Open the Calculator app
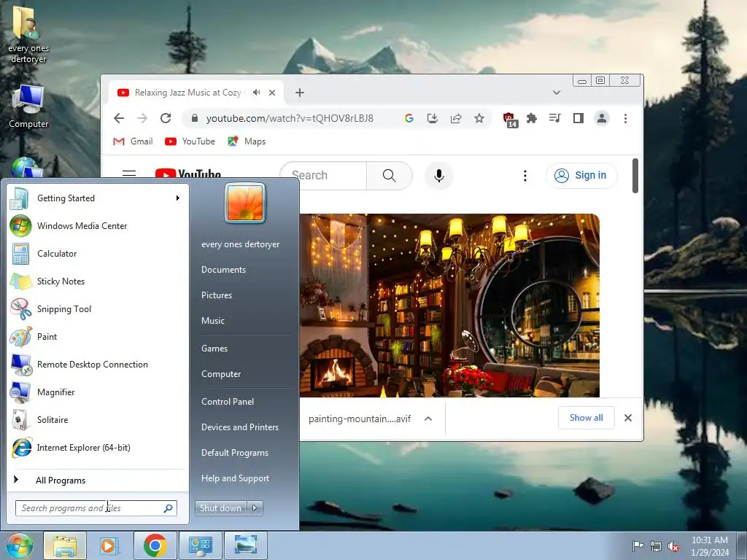The height and width of the screenshot is (560, 747). (x=98, y=253)
